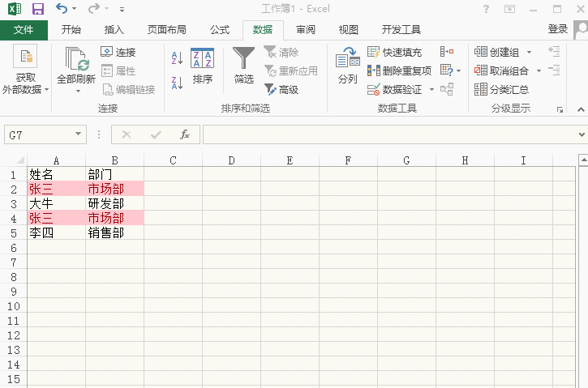Click 删除重复项 remove duplicates

[x=399, y=70]
